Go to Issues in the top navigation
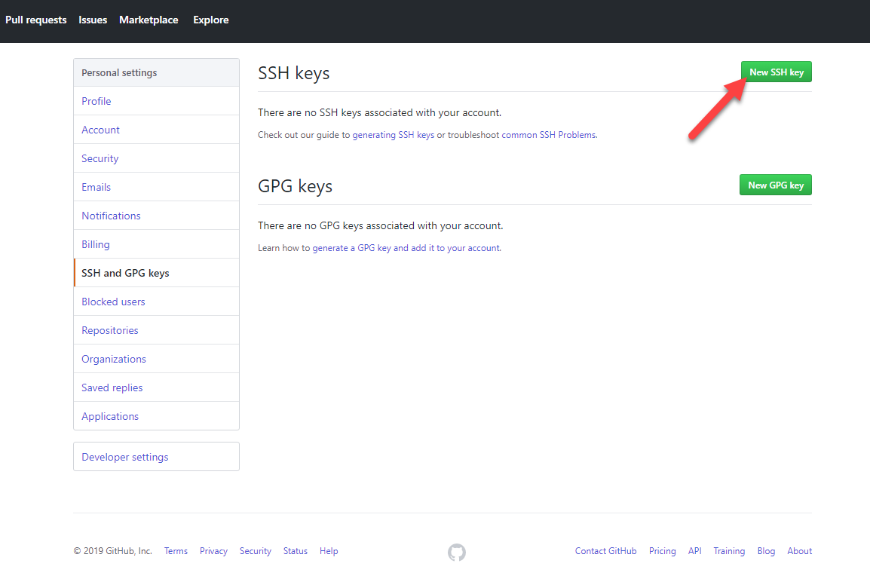 [93, 20]
